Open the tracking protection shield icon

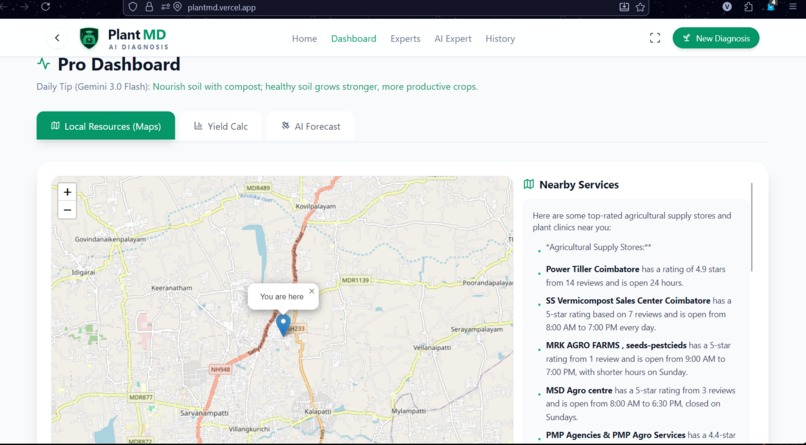133,7
